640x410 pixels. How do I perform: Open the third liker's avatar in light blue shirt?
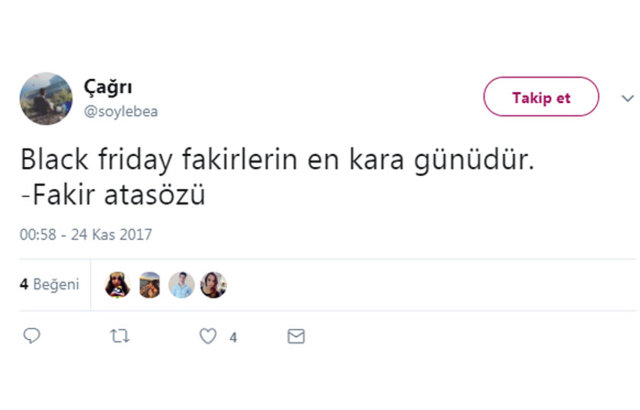tap(181, 285)
